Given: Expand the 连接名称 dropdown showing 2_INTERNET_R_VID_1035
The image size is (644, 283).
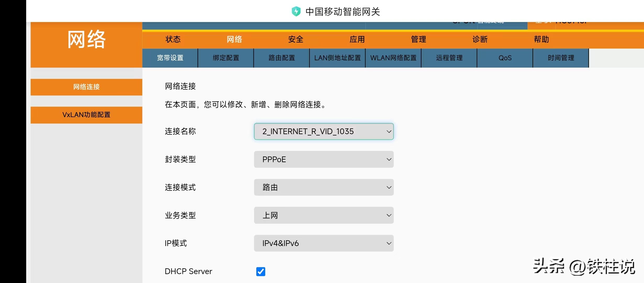Looking at the screenshot, I should coord(324,132).
